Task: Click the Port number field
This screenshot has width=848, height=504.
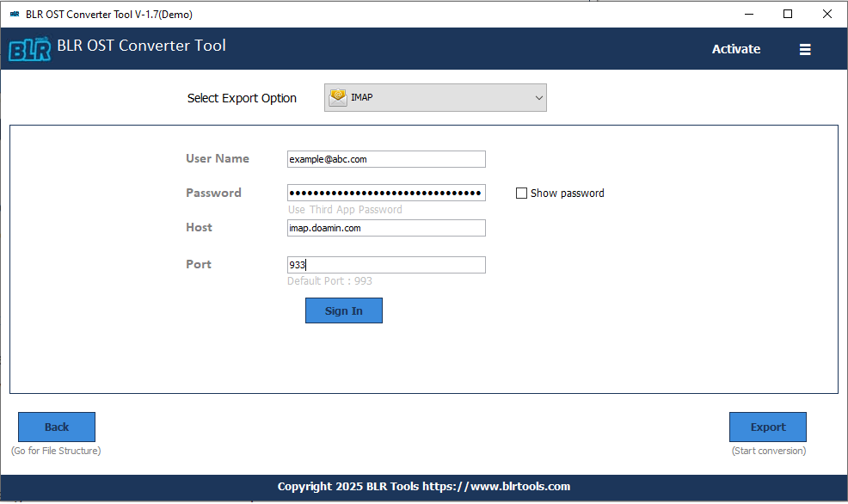Action: pyautogui.click(x=385, y=264)
